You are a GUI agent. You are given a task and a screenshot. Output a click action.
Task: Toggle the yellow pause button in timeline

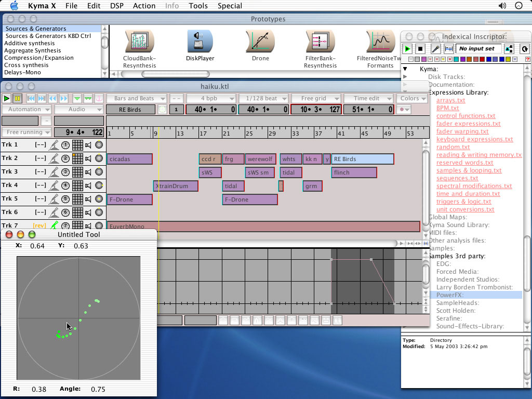[17, 98]
